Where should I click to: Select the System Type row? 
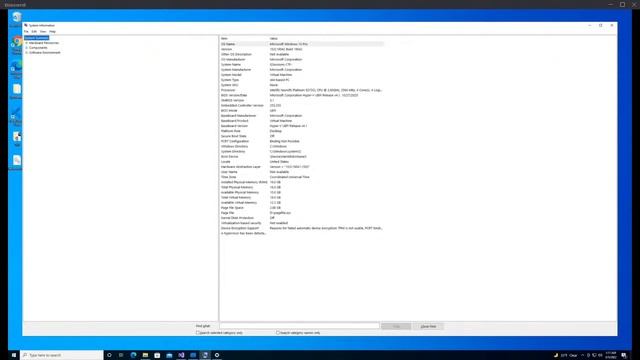302,80
